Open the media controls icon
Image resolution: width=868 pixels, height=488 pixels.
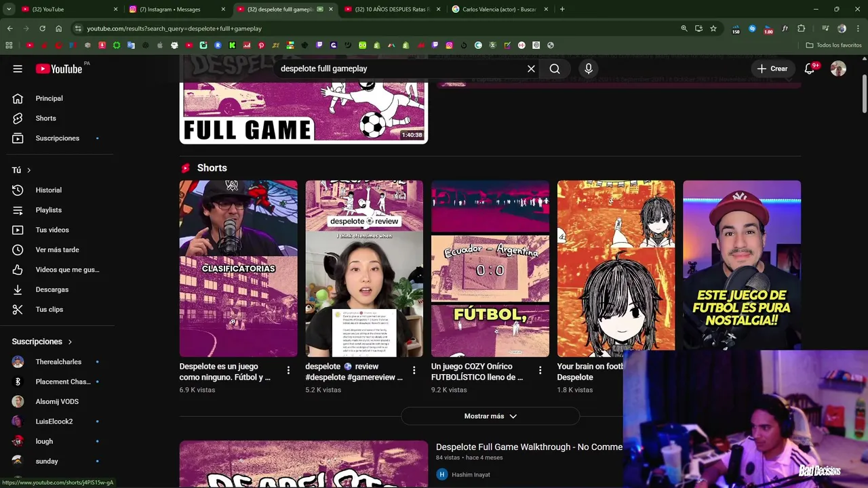[x=825, y=28]
